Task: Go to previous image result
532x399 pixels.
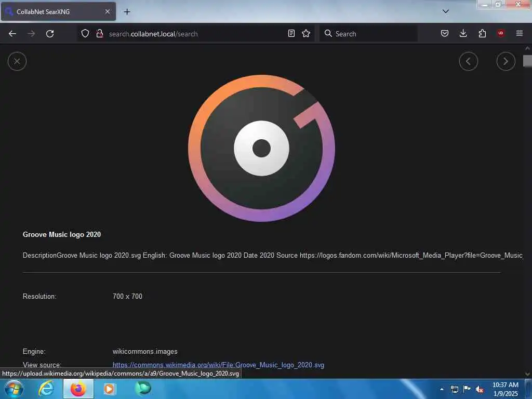Action: point(468,61)
